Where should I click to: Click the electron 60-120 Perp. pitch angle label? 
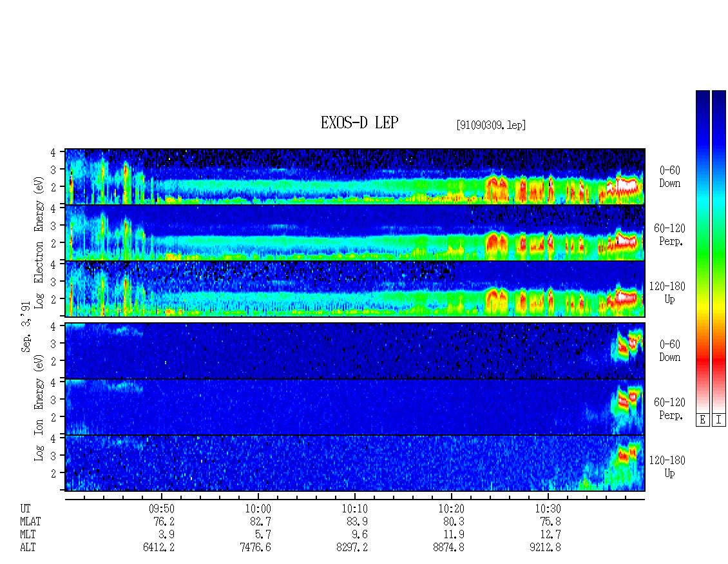pos(669,235)
